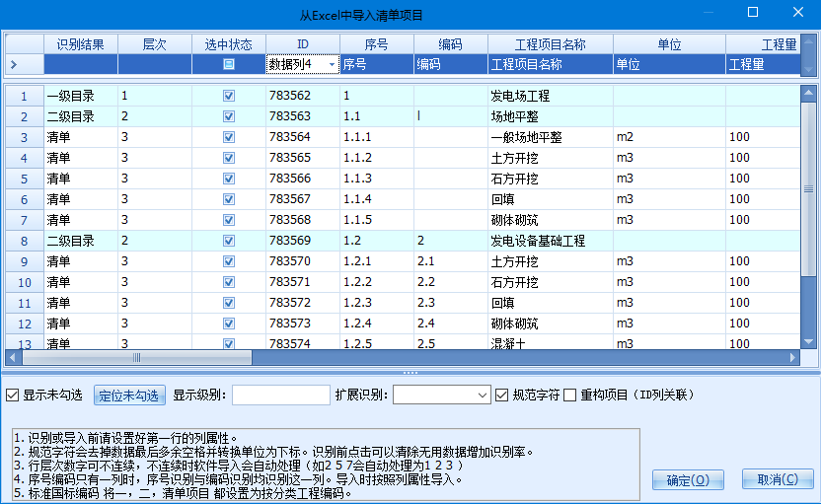Toggle the select-all checkbox in header row
This screenshot has width=821, height=504.
tap(229, 64)
